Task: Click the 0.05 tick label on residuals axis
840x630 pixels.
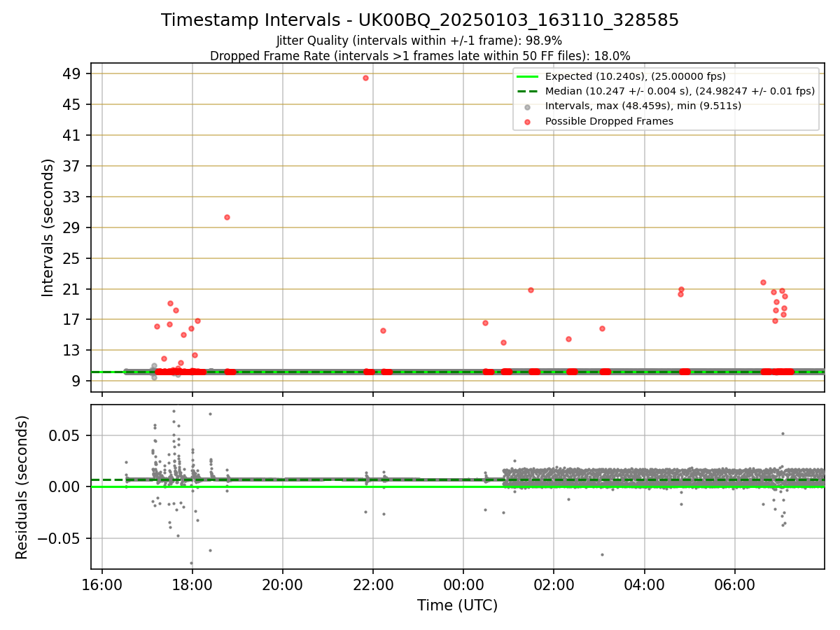Action: pos(69,435)
